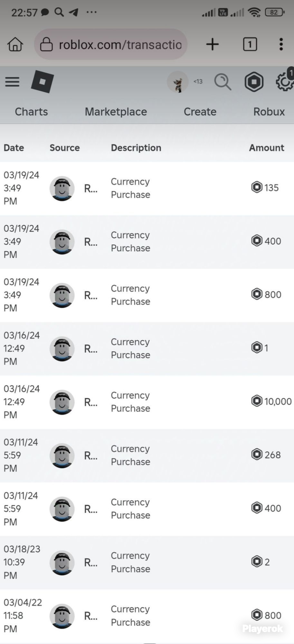Open source avatar of the 10,000 Robux purchase
The width and height of the screenshot is (294, 644).
point(62,402)
